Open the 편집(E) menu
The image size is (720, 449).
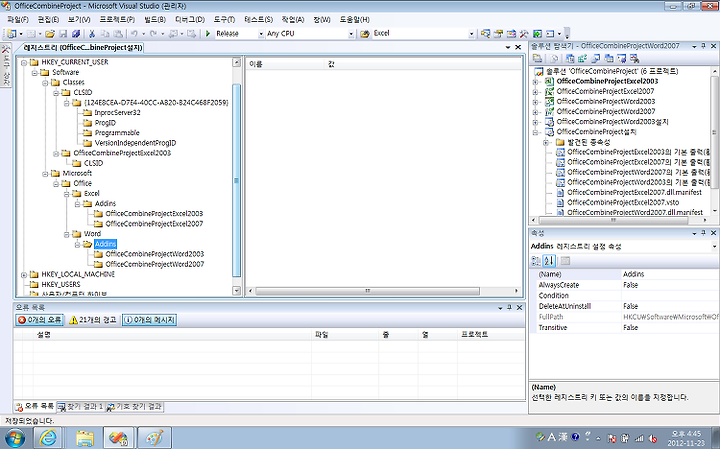[x=48, y=20]
